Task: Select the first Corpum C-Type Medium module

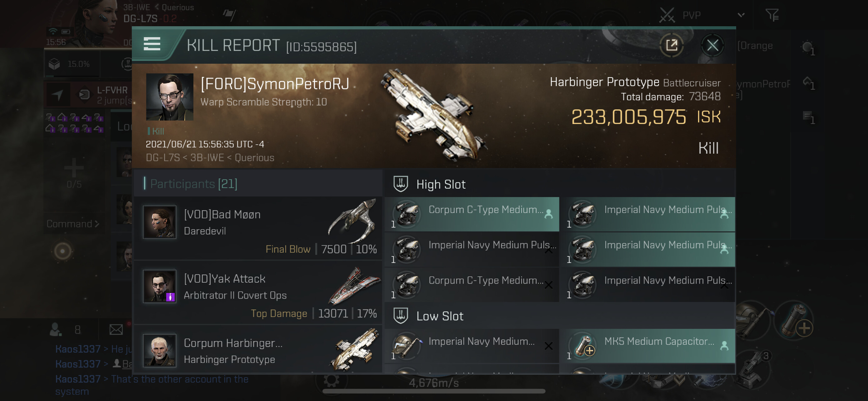Action: (x=471, y=214)
